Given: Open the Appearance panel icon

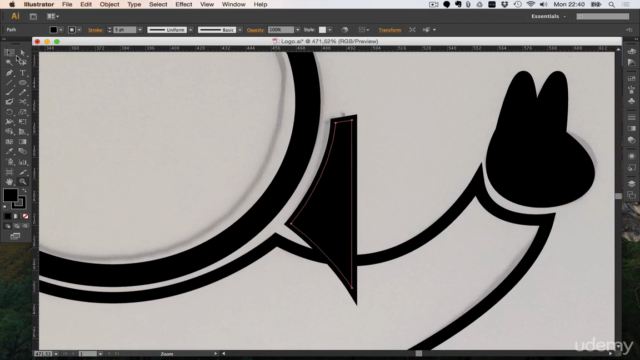Looking at the screenshot, I should tap(631, 156).
